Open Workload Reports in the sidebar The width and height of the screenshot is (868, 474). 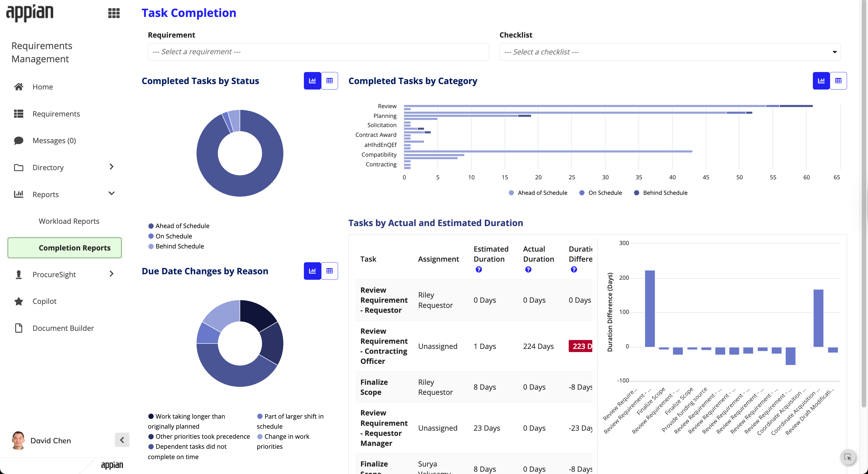coord(69,221)
